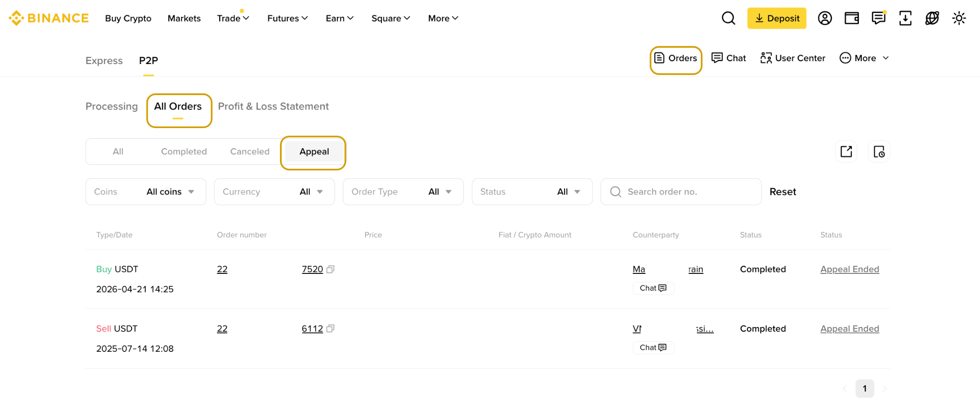Image resolution: width=980 pixels, height=413 pixels.
Task: Open the language globe icon
Action: coord(932,18)
